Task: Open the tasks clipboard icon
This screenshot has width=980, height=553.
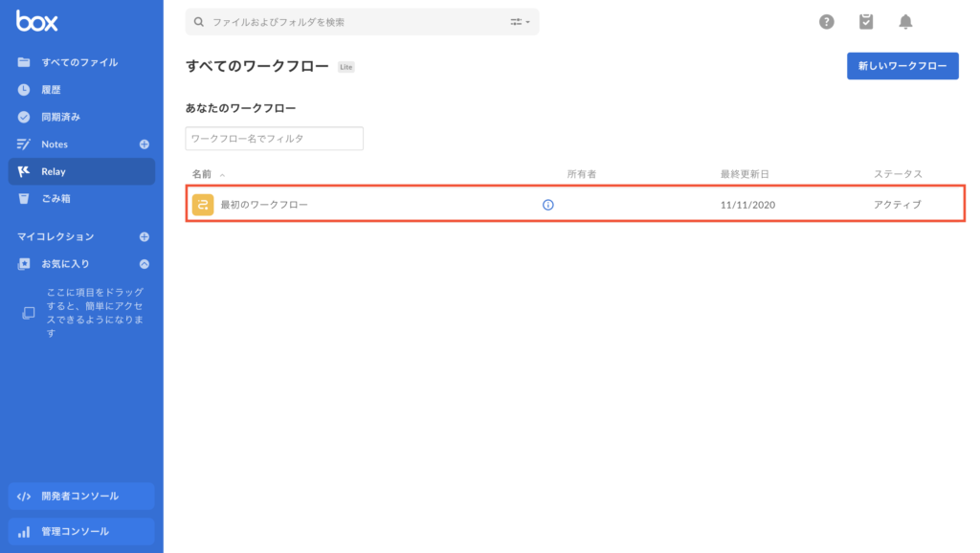Action: (865, 22)
